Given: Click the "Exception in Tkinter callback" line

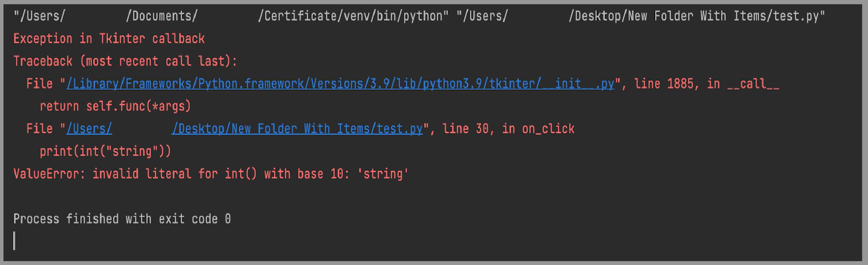Looking at the screenshot, I should (109, 39).
